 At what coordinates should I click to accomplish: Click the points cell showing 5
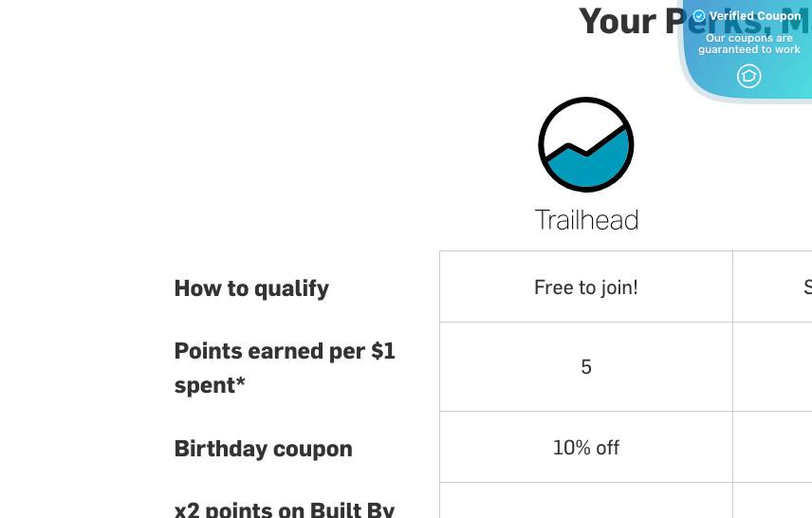[x=586, y=367]
